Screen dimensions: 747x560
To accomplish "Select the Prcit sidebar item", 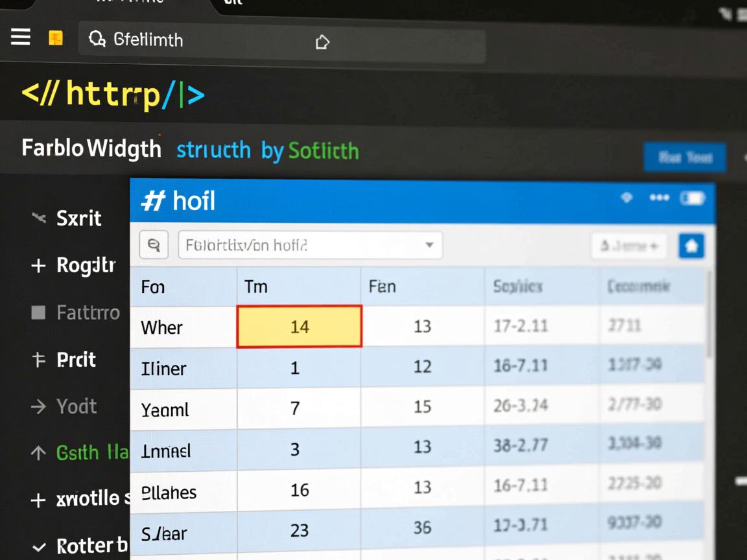I will point(76,360).
